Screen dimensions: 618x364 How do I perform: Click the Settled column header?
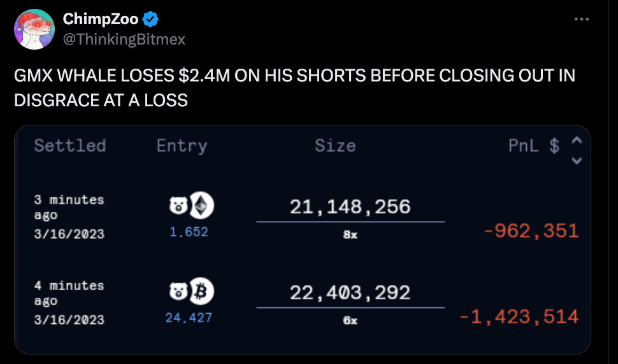point(70,146)
